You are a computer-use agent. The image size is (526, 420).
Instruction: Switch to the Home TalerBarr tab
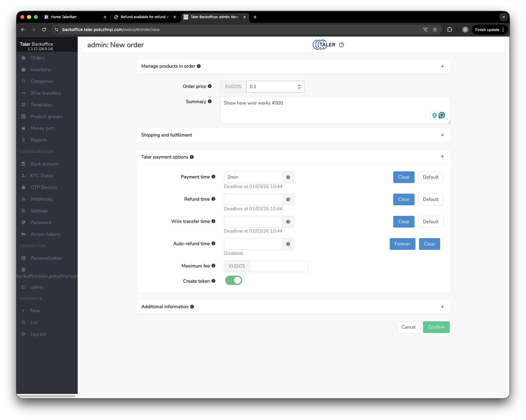tap(64, 17)
